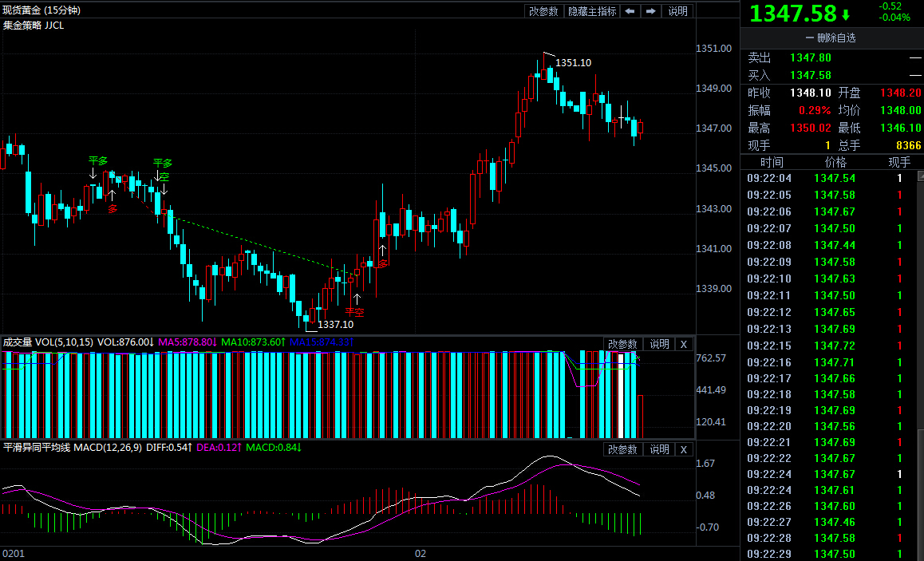Click the left arrow chart navigation icon
Screen dimensions: 924x561
pyautogui.click(x=630, y=11)
